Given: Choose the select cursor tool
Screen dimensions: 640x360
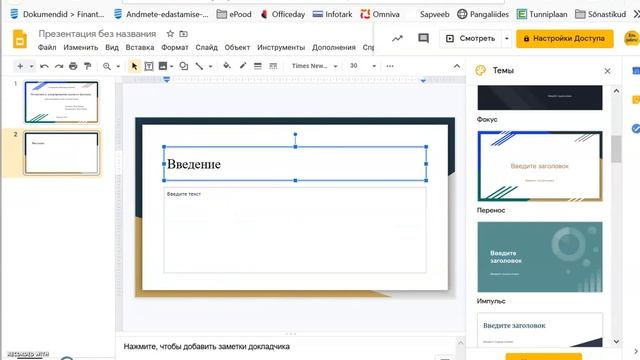Looking at the screenshot, I should (134, 66).
